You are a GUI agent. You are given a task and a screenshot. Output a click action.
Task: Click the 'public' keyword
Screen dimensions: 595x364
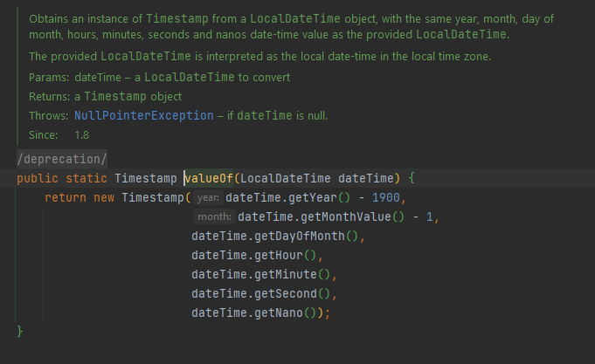pos(38,178)
